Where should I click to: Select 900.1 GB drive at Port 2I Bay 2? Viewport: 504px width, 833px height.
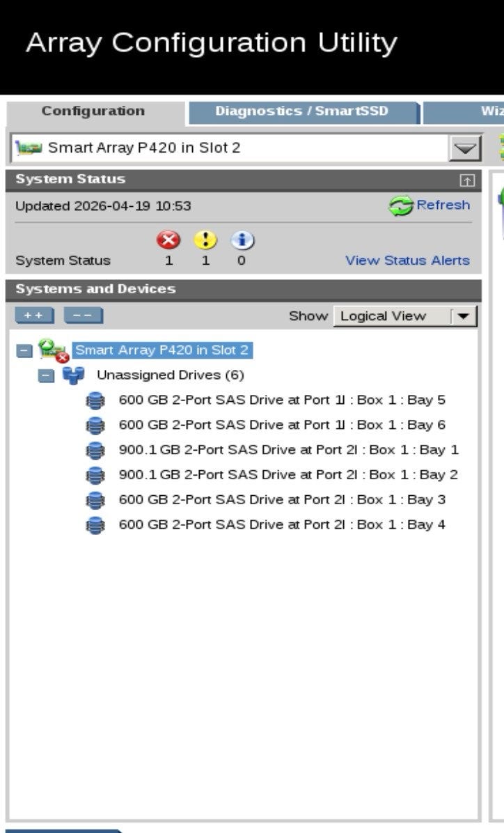[x=288, y=475]
